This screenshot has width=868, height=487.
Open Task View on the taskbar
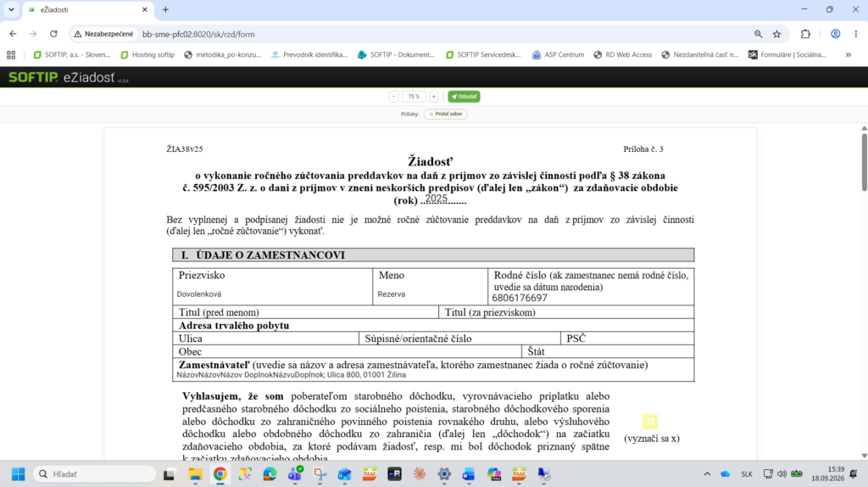point(169,474)
